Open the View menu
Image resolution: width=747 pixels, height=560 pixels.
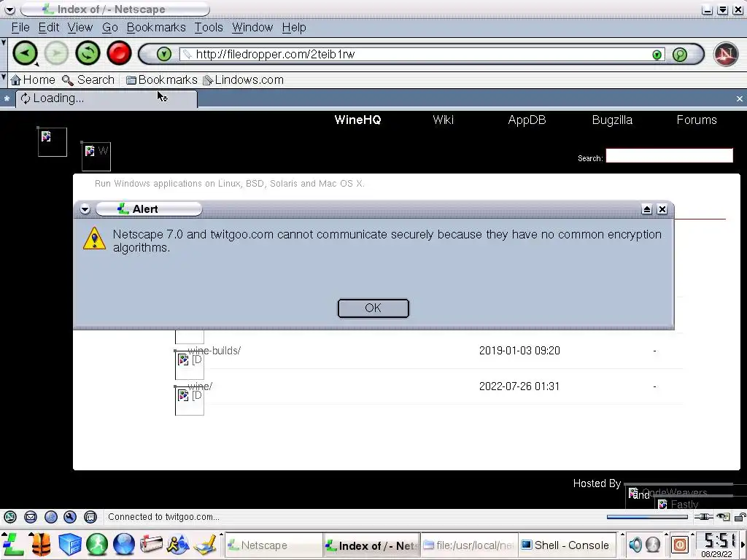point(80,28)
